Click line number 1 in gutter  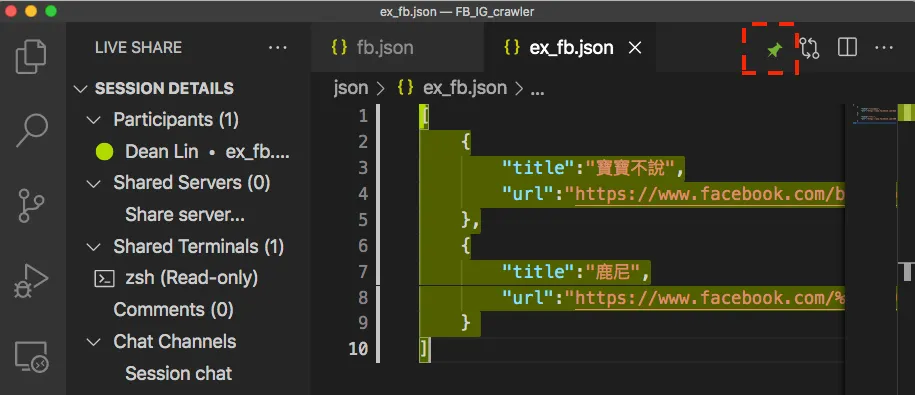362,116
